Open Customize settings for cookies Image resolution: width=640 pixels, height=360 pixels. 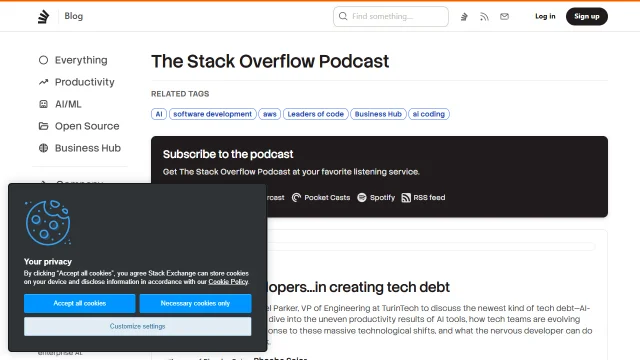pyautogui.click(x=138, y=327)
